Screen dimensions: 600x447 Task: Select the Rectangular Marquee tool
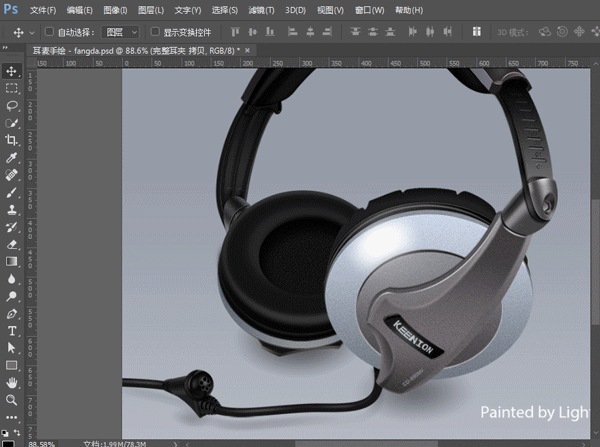coord(11,88)
